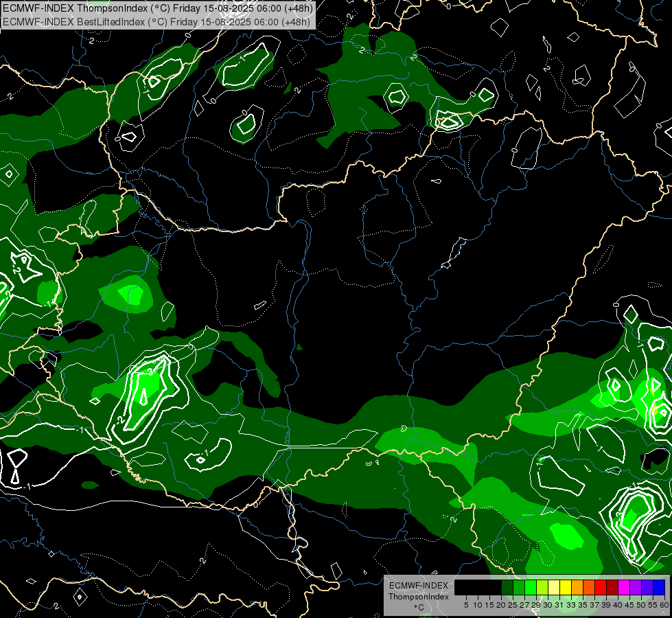
Task: Click the ThompsonIndex label in the legend
Action: pos(419,597)
